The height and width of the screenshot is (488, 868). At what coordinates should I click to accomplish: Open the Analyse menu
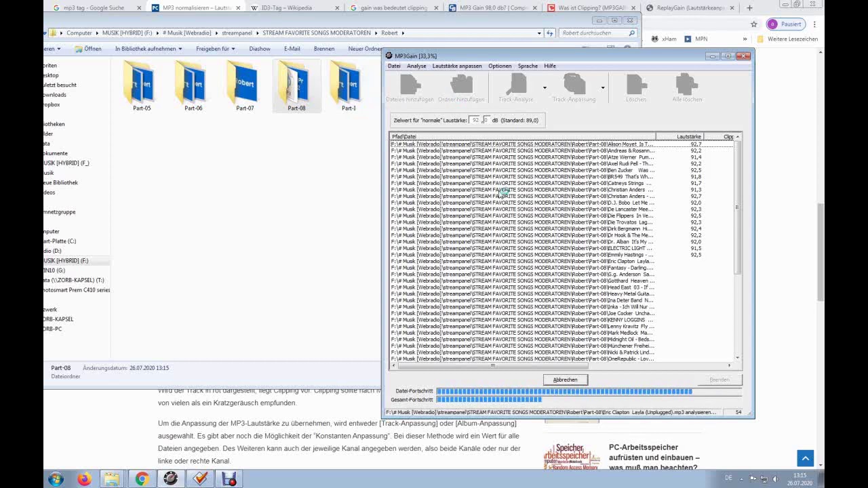(x=416, y=66)
